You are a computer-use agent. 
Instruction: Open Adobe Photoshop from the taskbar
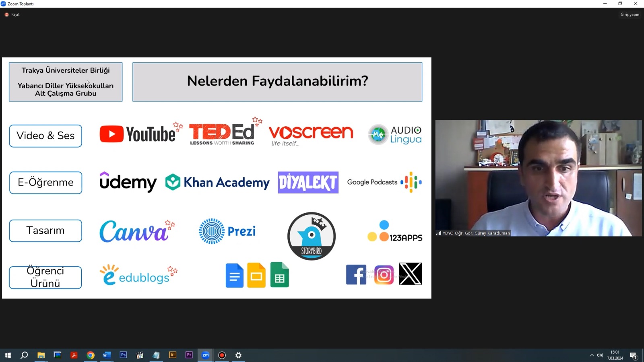pos(123,355)
